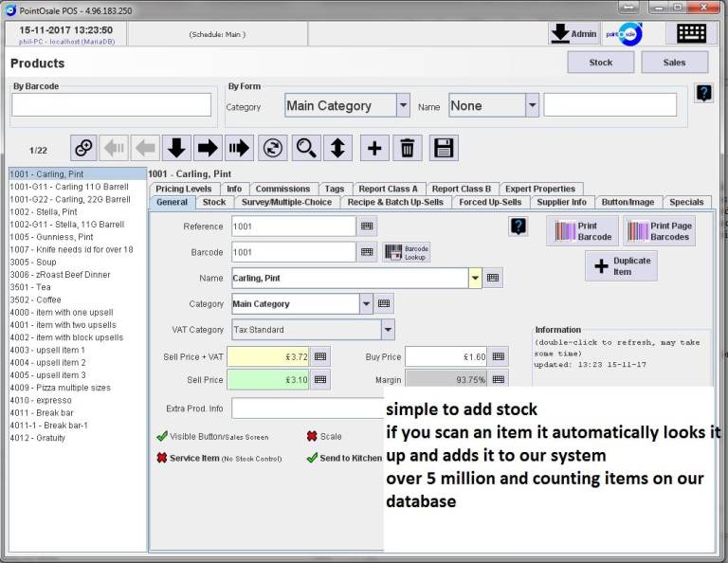Click the link icon in products toolbar
Image resolution: width=728 pixels, height=563 pixels.
point(84,148)
